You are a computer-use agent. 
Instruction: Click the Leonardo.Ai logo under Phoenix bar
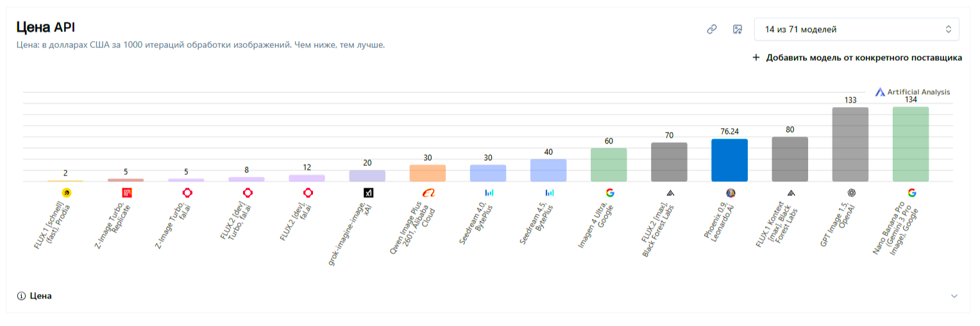point(730,192)
